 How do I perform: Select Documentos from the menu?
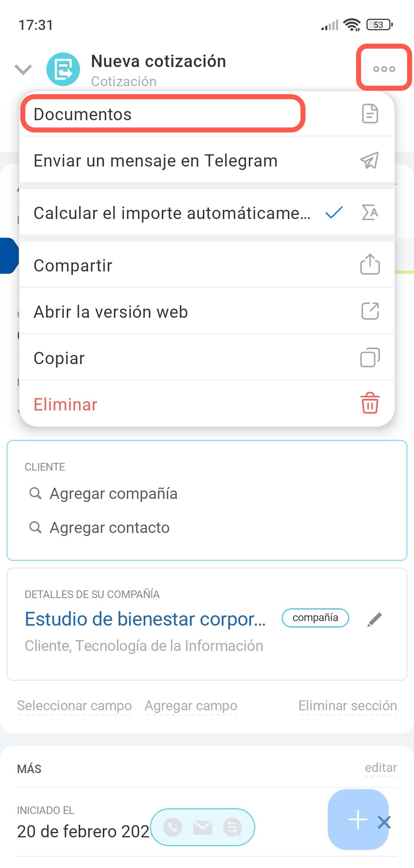(x=83, y=114)
